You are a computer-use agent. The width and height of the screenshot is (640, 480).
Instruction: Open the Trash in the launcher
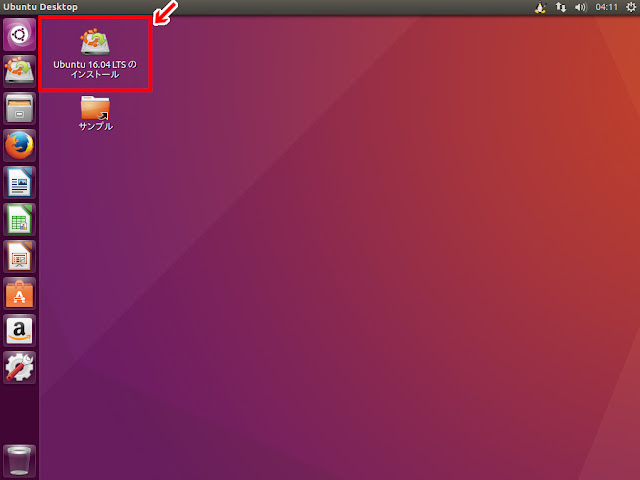click(x=19, y=461)
